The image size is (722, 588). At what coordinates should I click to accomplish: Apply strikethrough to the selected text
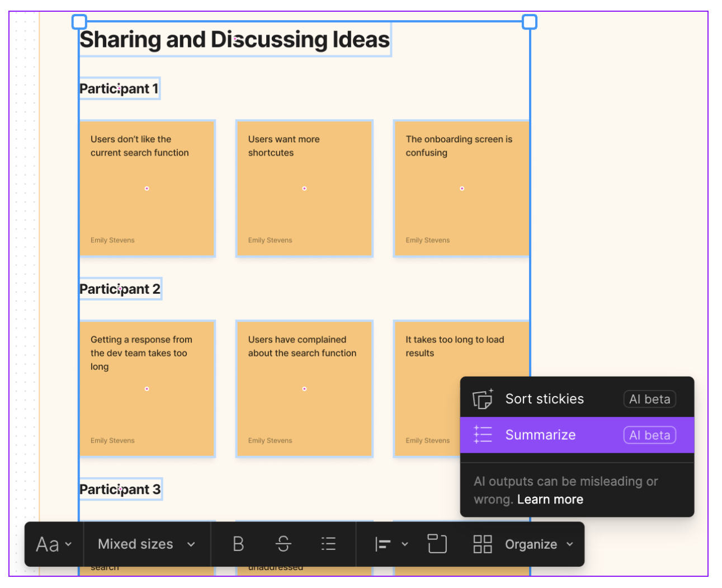pyautogui.click(x=283, y=544)
